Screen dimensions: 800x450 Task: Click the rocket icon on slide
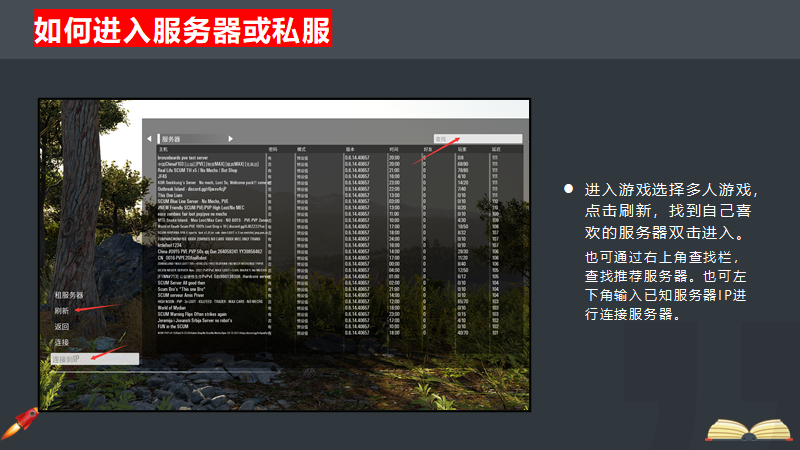pyautogui.click(x=20, y=423)
